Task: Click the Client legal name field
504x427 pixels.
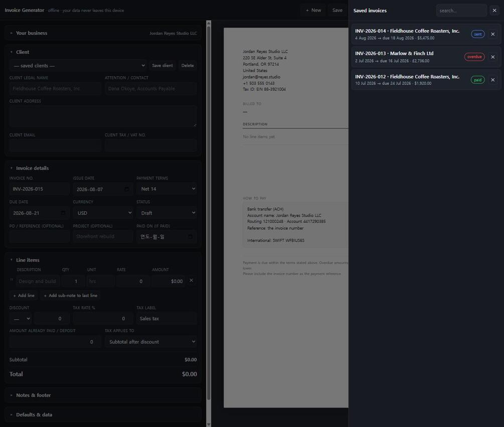Action: 55,88
